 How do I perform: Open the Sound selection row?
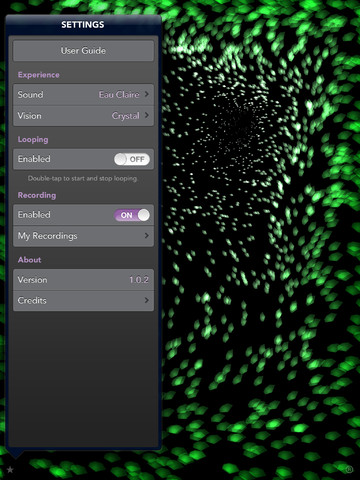point(83,95)
